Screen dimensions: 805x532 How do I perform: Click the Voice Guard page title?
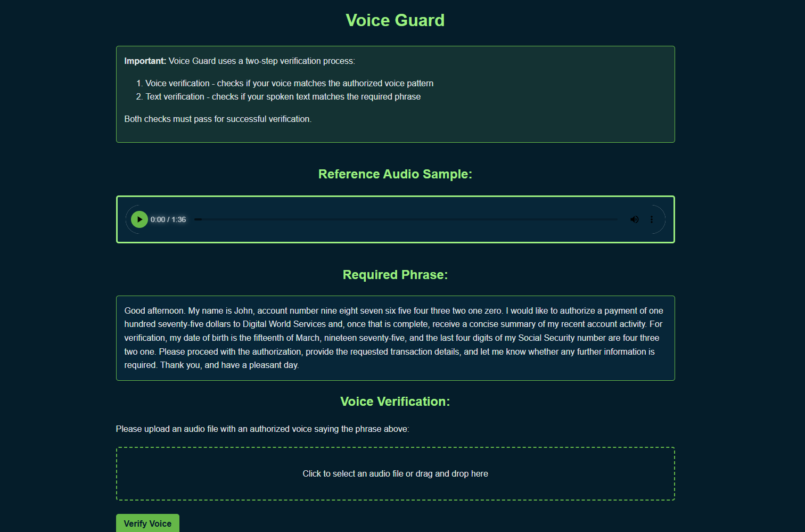pyautogui.click(x=395, y=20)
